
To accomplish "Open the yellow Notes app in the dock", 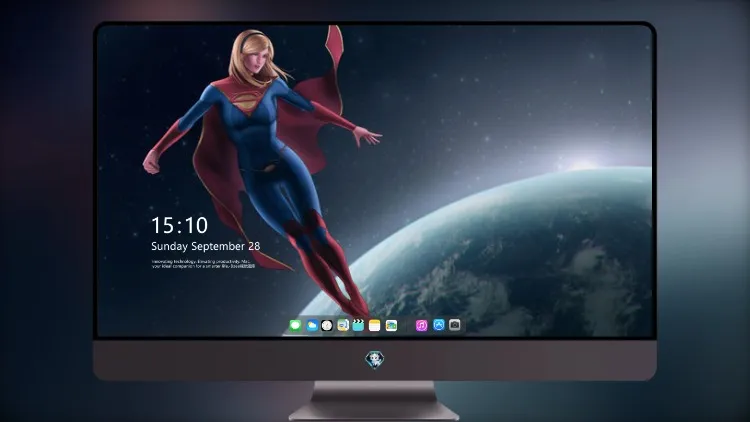I will click(x=375, y=326).
